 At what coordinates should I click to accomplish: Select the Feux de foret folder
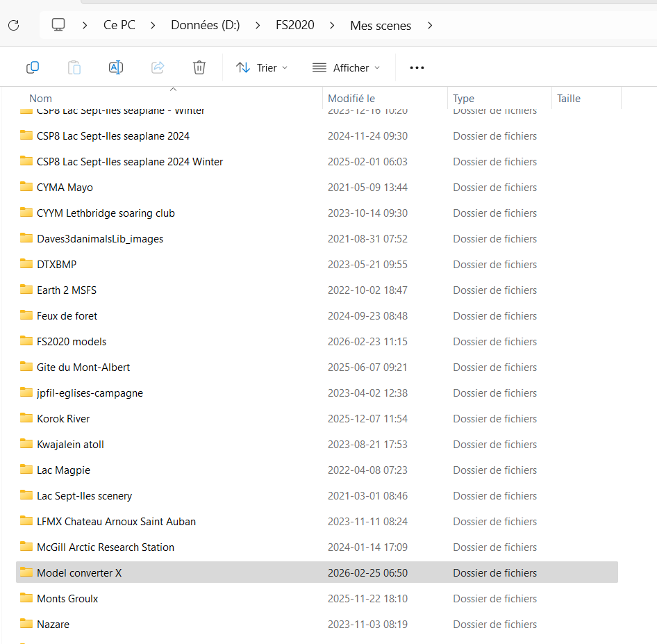(317, 316)
